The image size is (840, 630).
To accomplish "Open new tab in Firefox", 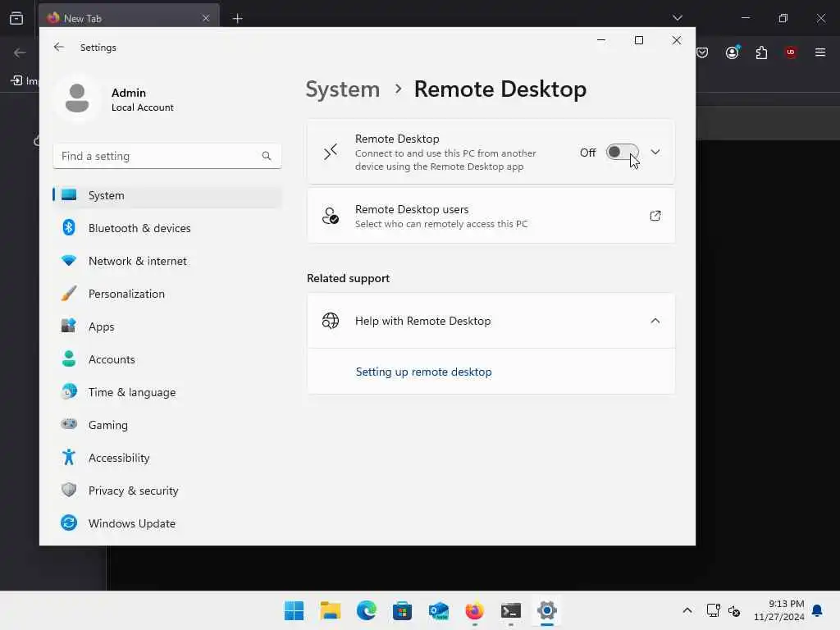I will (237, 19).
